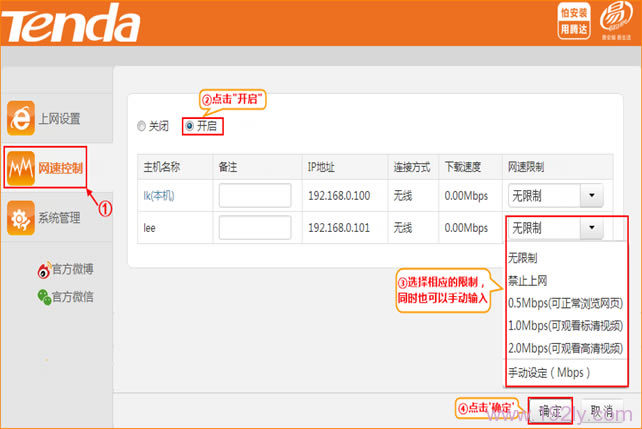Open speed limit dropdown for lk(本机)
642x429 pixels.
592,196
